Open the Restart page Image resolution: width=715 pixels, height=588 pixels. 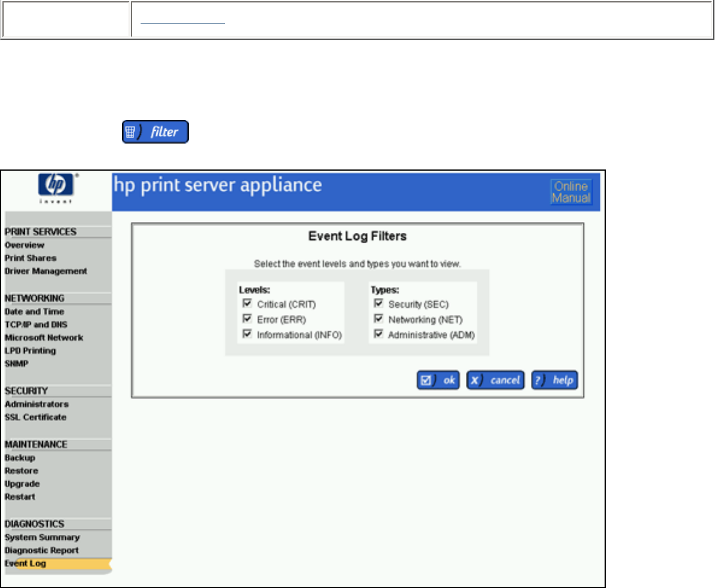[x=19, y=497]
